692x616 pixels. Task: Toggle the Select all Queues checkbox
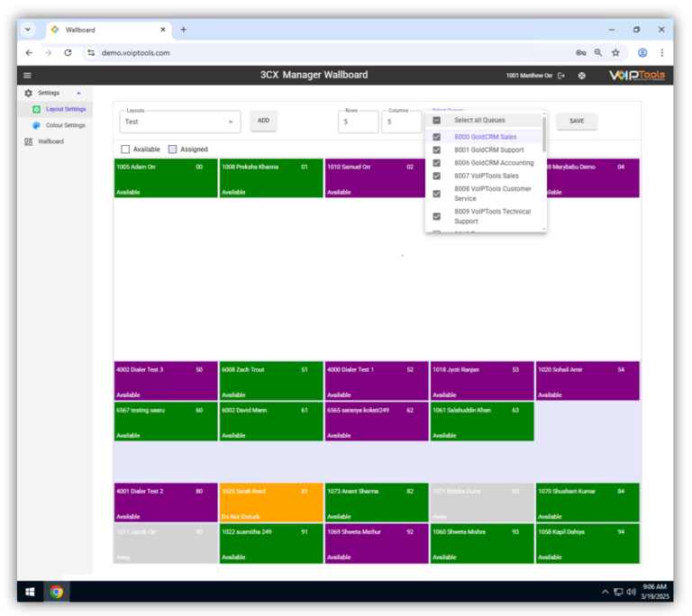[x=436, y=120]
